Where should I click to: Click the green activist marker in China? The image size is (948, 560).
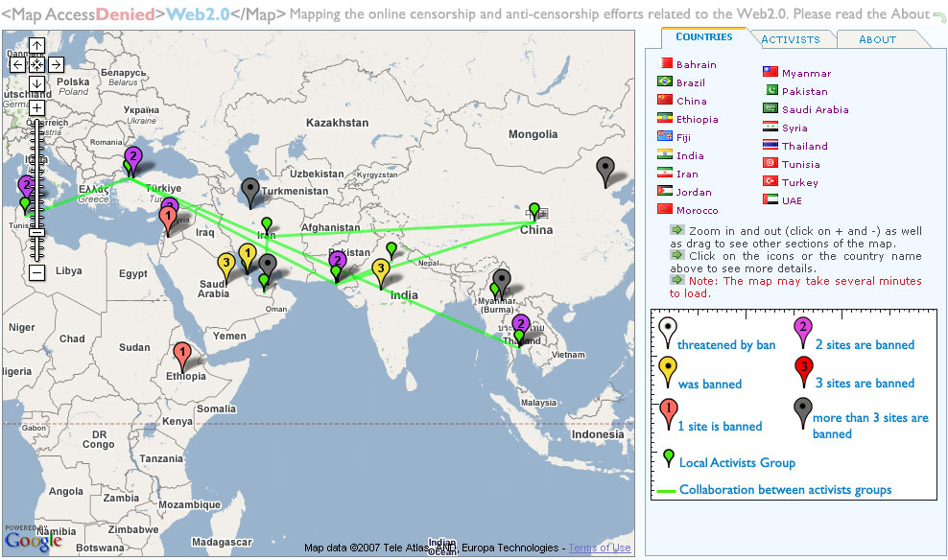tap(534, 209)
